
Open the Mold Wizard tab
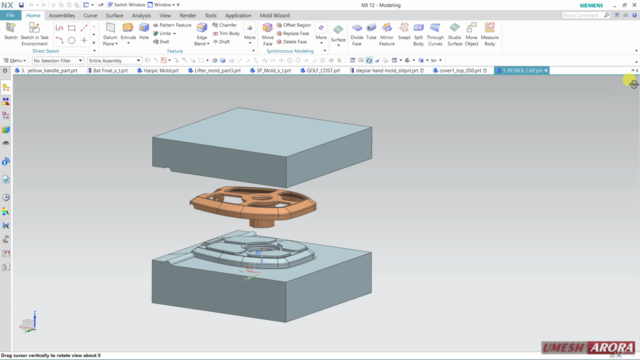pyautogui.click(x=275, y=16)
